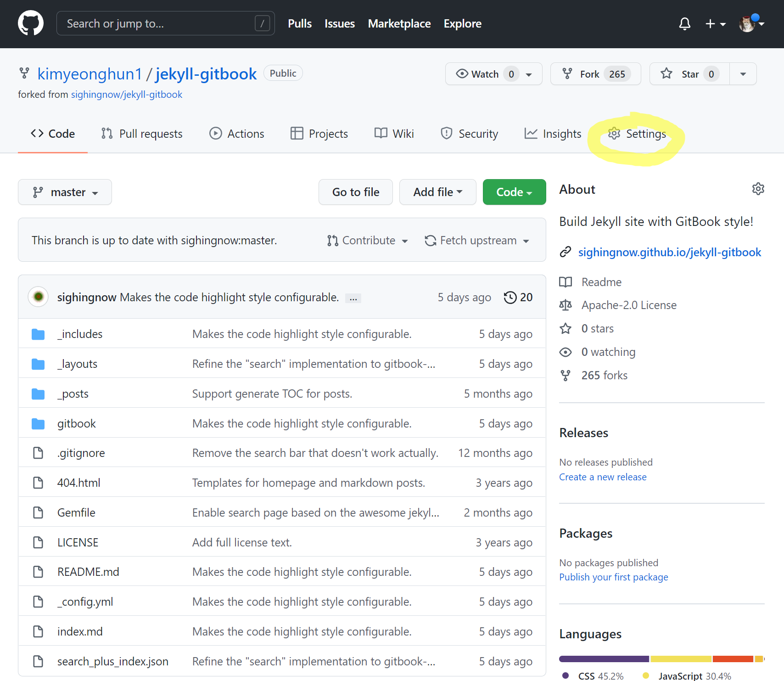Expand the green Code dropdown

tap(514, 192)
